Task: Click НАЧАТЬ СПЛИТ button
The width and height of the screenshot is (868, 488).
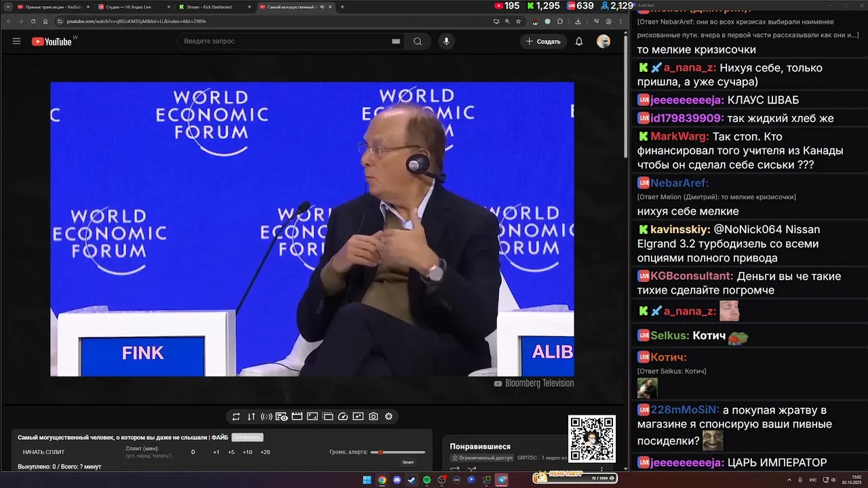Action: 44,452
